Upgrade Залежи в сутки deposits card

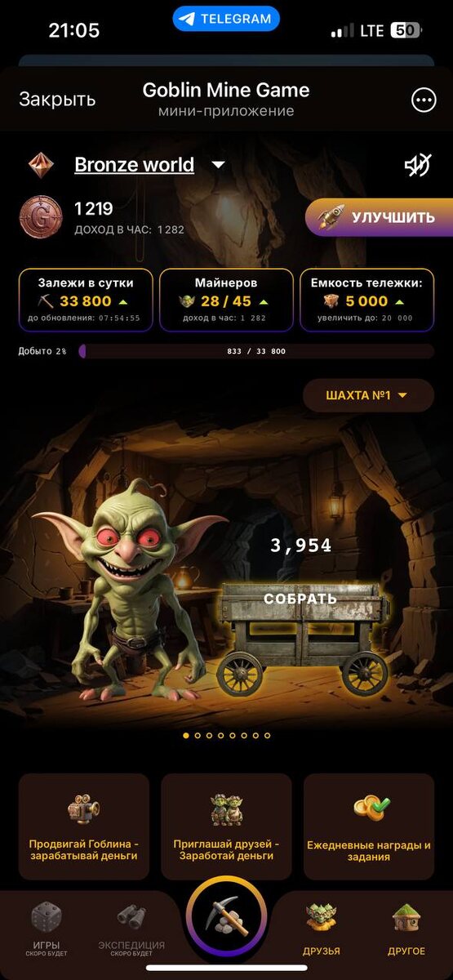click(x=86, y=300)
